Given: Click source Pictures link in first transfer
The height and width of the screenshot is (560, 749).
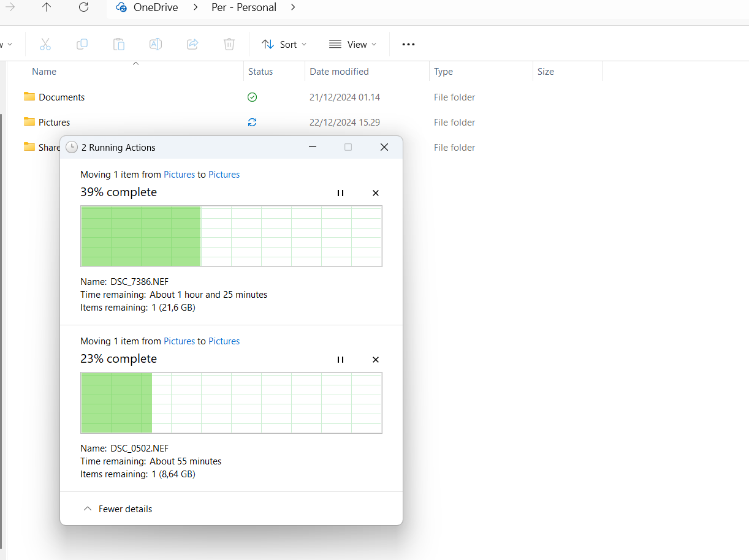Looking at the screenshot, I should point(179,175).
